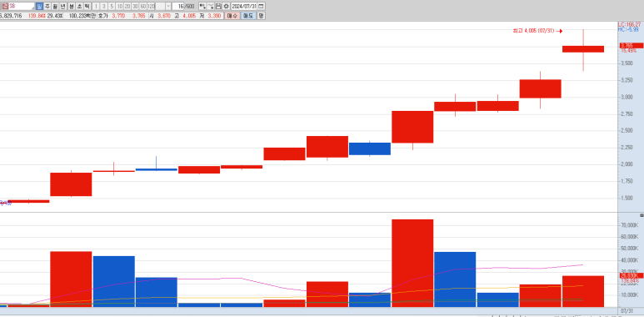Screen dimensions: 644x317
Task: Choose the 3 interval button
Action: point(103,6)
